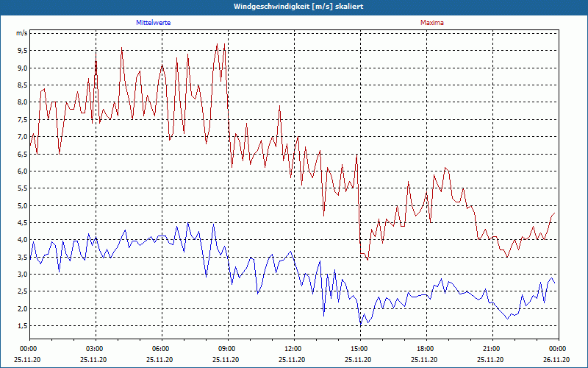The width and height of the screenshot is (588, 368).
Task: Select the red 'Maxima' legend label
Action: point(432,23)
